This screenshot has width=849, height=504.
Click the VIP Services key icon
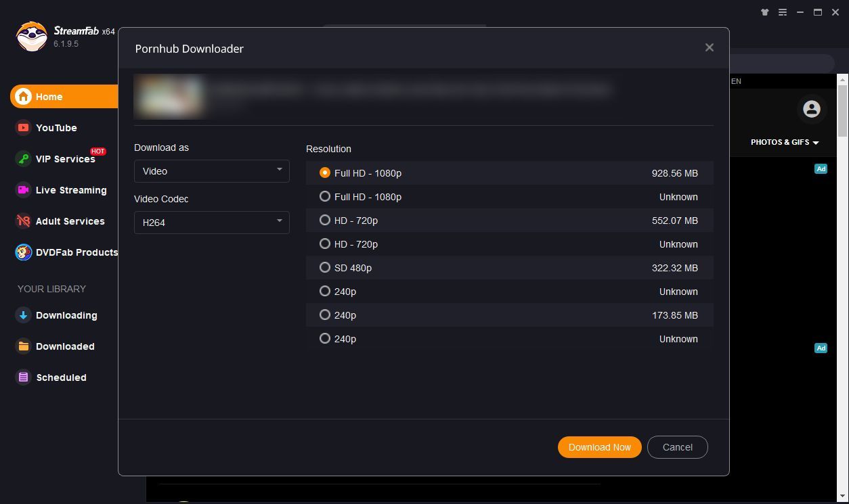[x=24, y=159]
